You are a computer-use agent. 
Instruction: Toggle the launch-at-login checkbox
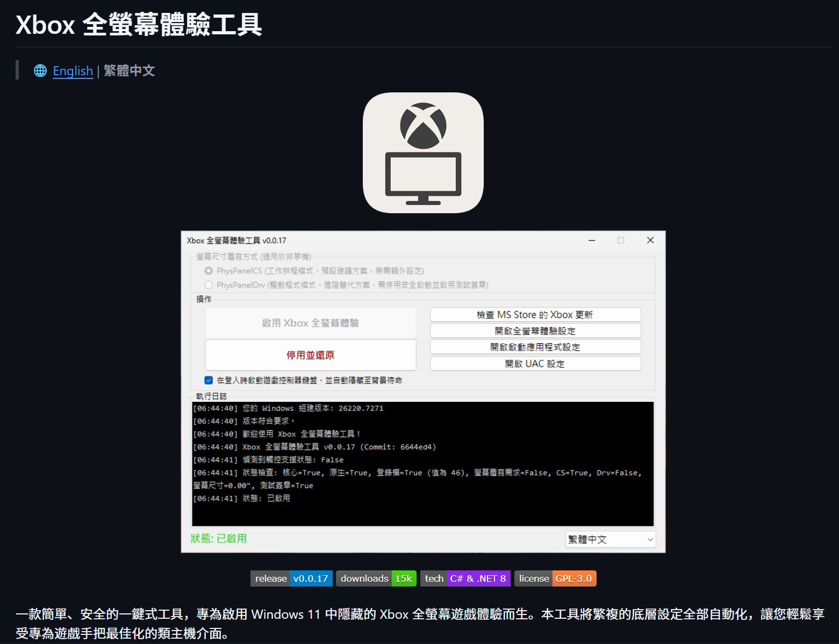209,380
